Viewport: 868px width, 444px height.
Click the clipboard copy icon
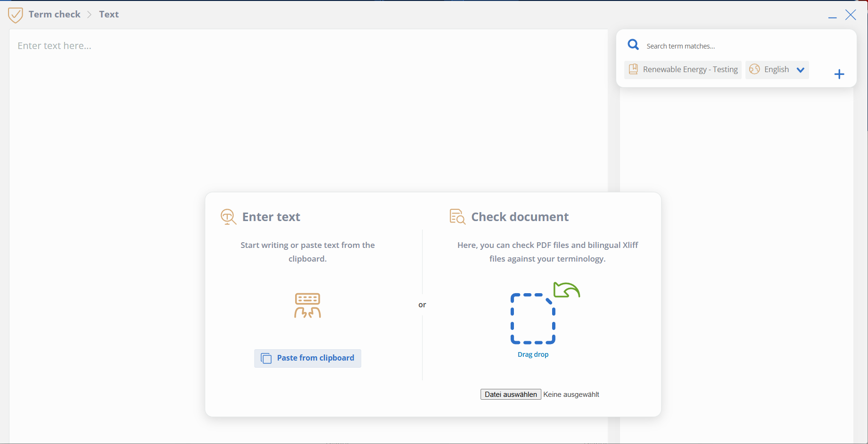pyautogui.click(x=266, y=358)
